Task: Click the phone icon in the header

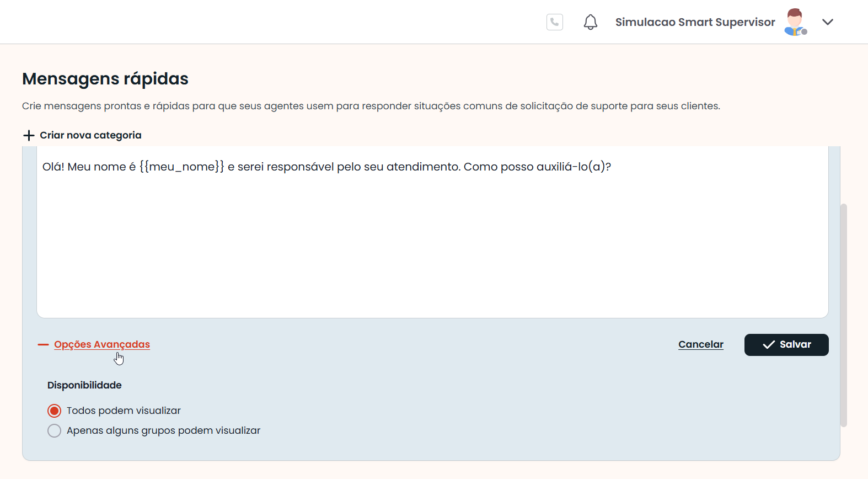Action: pos(554,22)
